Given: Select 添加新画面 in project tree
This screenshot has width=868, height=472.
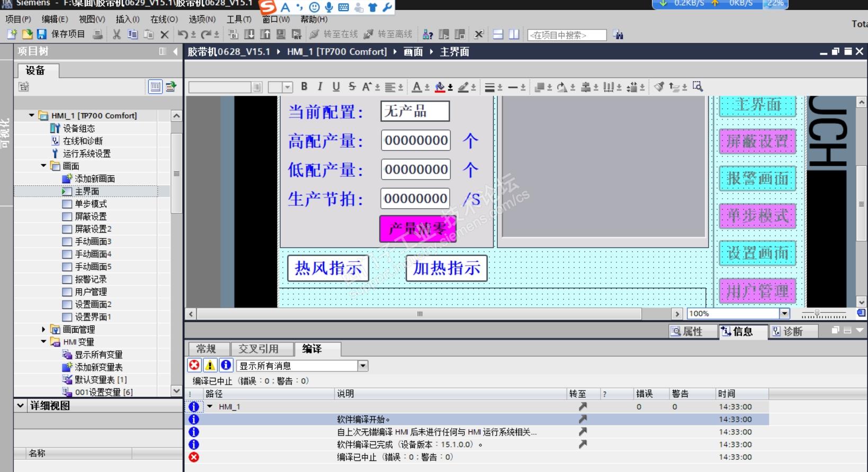Looking at the screenshot, I should (x=89, y=178).
